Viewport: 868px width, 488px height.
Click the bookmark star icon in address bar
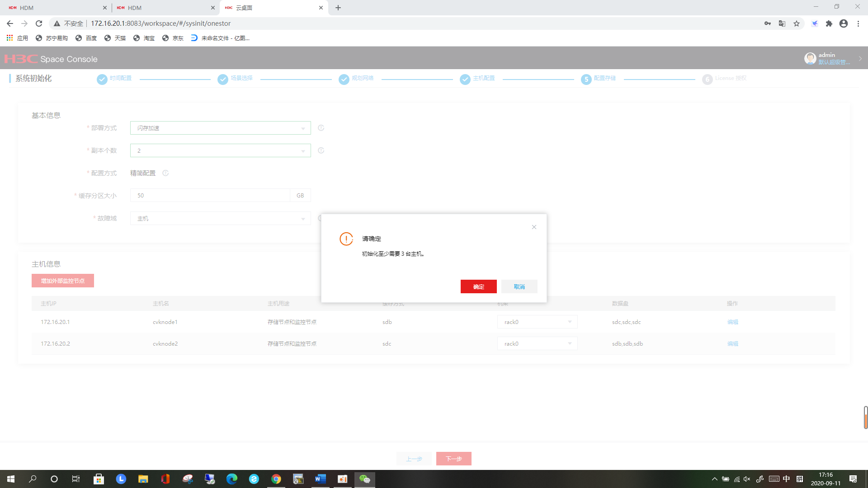797,23
